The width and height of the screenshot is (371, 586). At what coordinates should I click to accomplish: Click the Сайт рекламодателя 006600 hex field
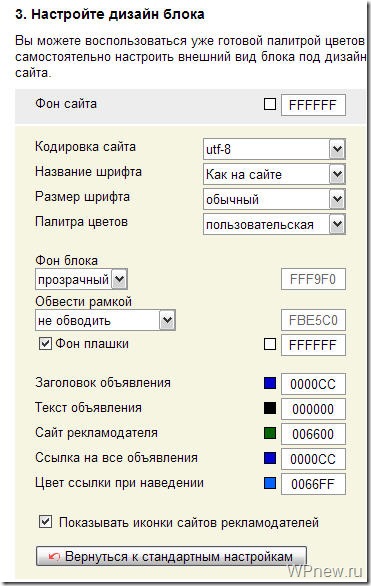(313, 434)
